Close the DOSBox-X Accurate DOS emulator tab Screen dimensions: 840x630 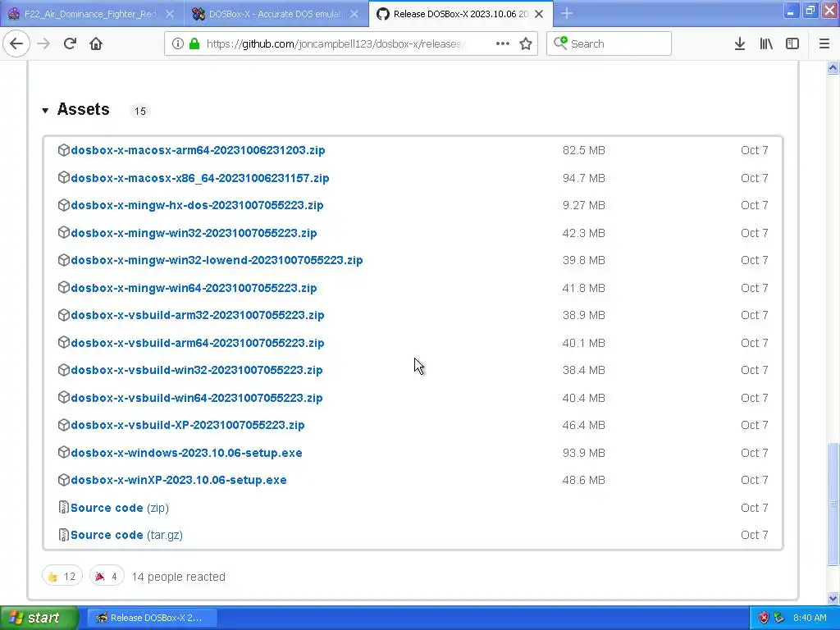354,14
